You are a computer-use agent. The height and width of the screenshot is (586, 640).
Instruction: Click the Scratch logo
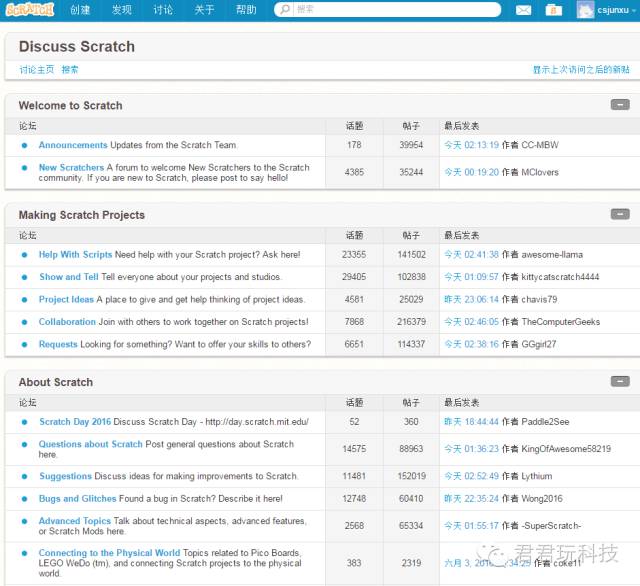pos(30,9)
